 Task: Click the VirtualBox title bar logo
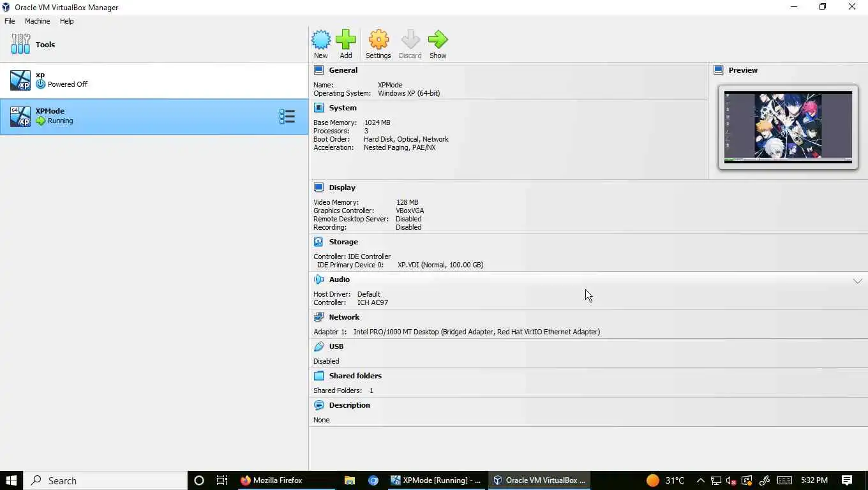point(6,8)
